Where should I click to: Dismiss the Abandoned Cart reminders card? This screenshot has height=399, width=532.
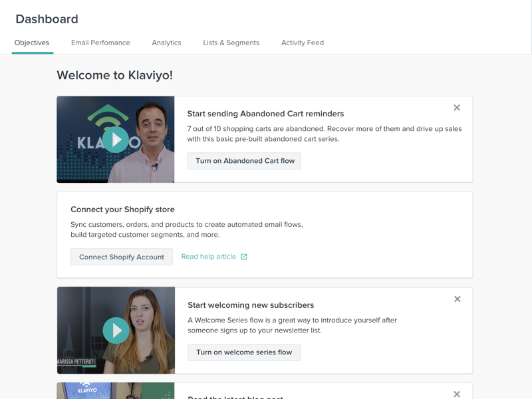(x=457, y=108)
